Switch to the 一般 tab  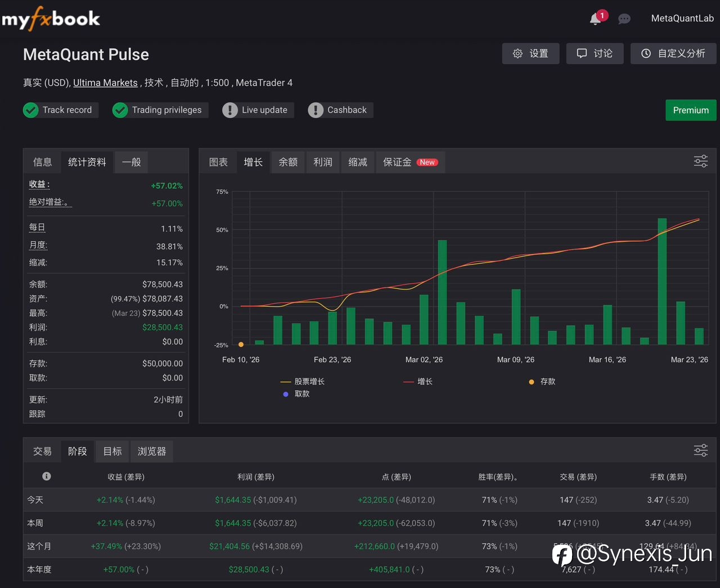click(132, 162)
